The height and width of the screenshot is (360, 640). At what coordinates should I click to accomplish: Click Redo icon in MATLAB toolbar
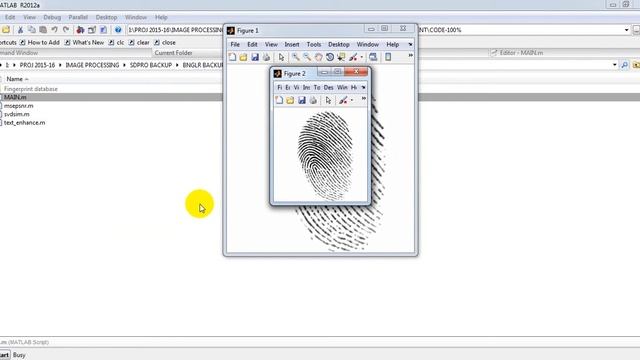coord(66,30)
